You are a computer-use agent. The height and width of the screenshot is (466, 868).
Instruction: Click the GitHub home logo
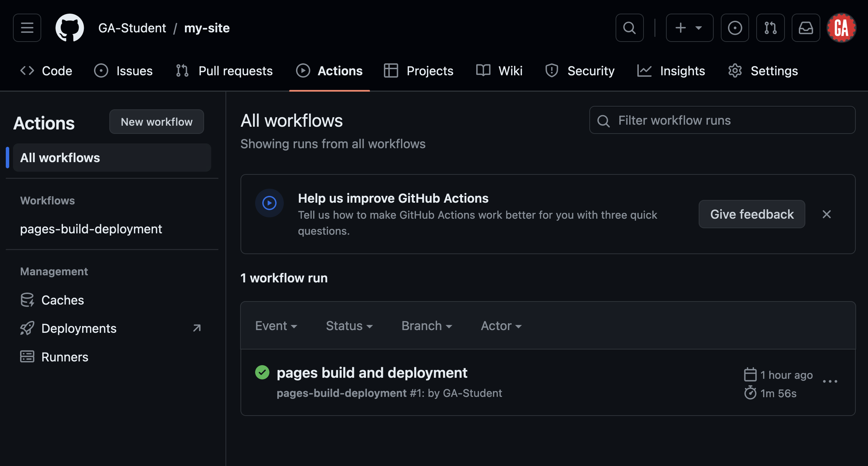(x=69, y=28)
